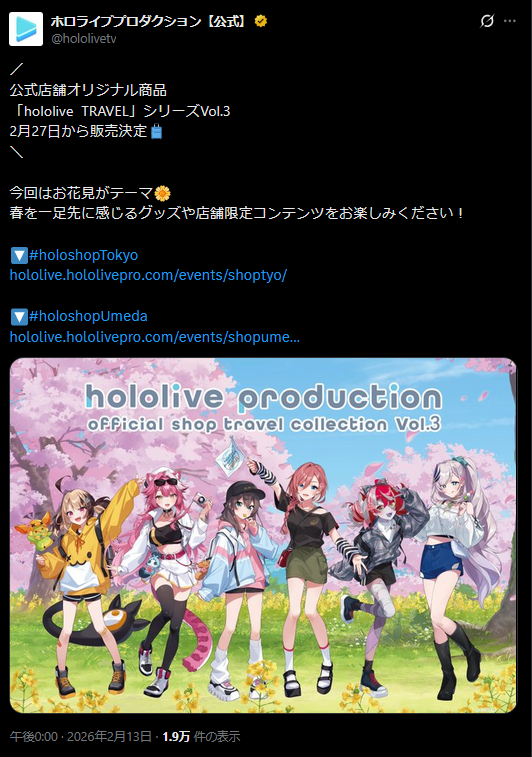Open the hanami travel collection image
This screenshot has width=532, height=757.
263,535
